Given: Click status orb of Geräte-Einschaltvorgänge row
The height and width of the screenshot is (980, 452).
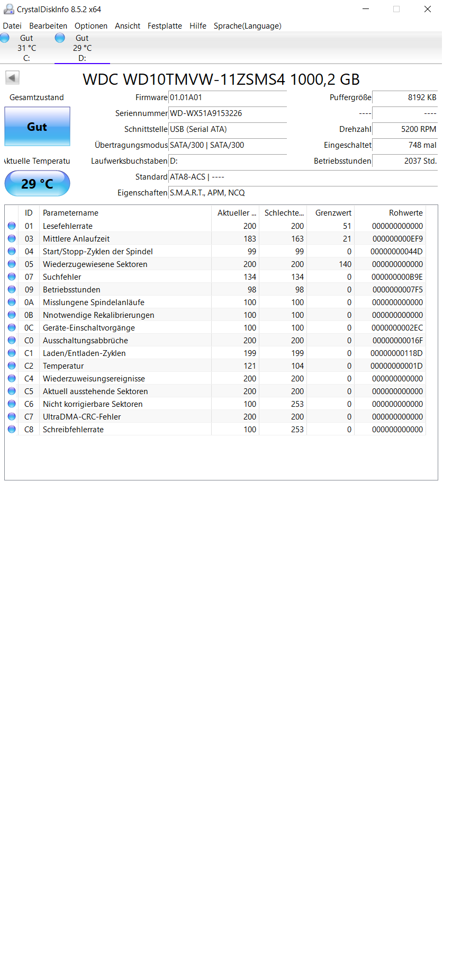Looking at the screenshot, I should pos(12,327).
